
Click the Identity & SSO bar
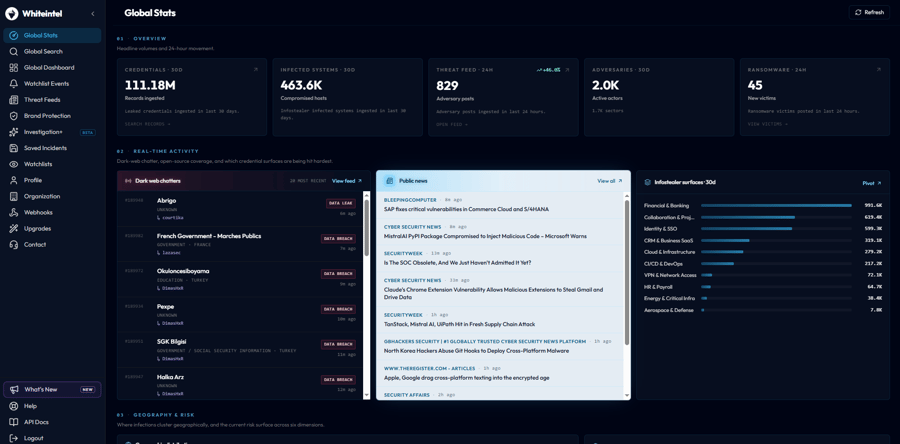click(x=746, y=228)
